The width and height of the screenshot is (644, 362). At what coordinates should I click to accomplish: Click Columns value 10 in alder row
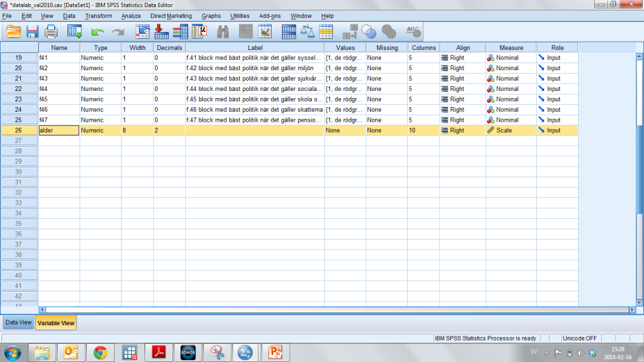coord(424,130)
